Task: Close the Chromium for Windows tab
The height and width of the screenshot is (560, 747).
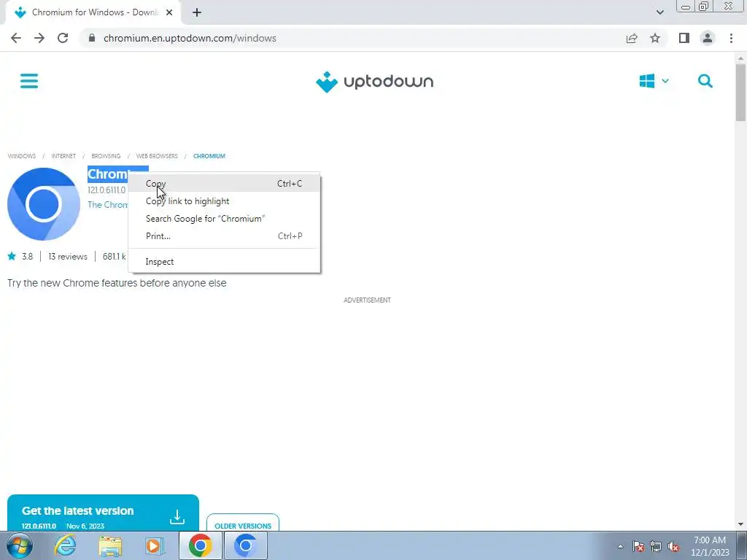Action: 169,12
